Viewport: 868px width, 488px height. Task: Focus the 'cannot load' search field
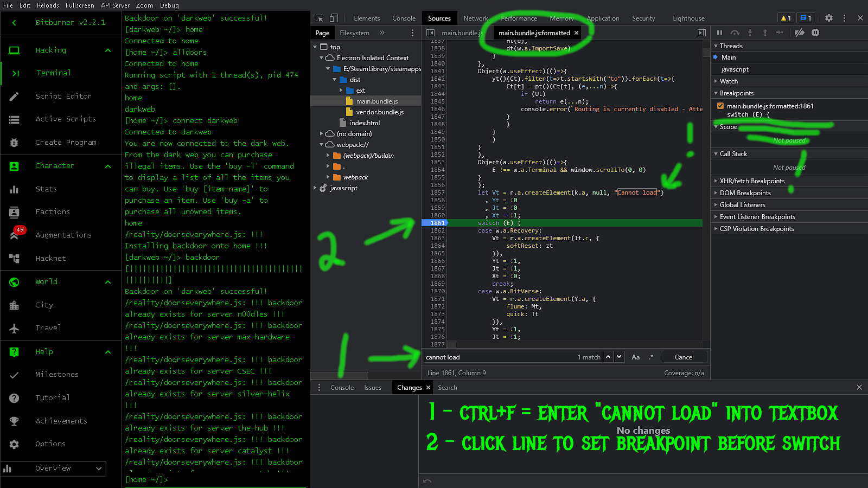pos(499,357)
